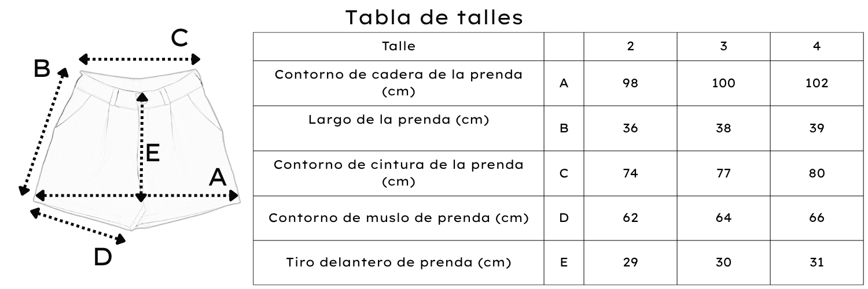Select the "Talle" header cell
The height and width of the screenshot is (289, 868).
tap(399, 46)
